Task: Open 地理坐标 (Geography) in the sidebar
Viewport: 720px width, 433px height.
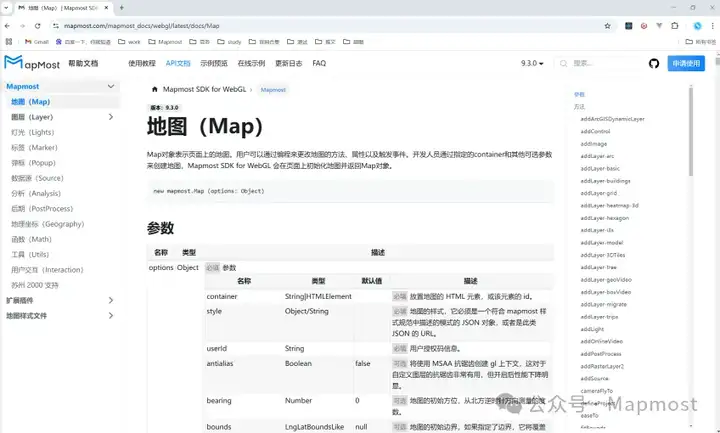Action: click(48, 224)
